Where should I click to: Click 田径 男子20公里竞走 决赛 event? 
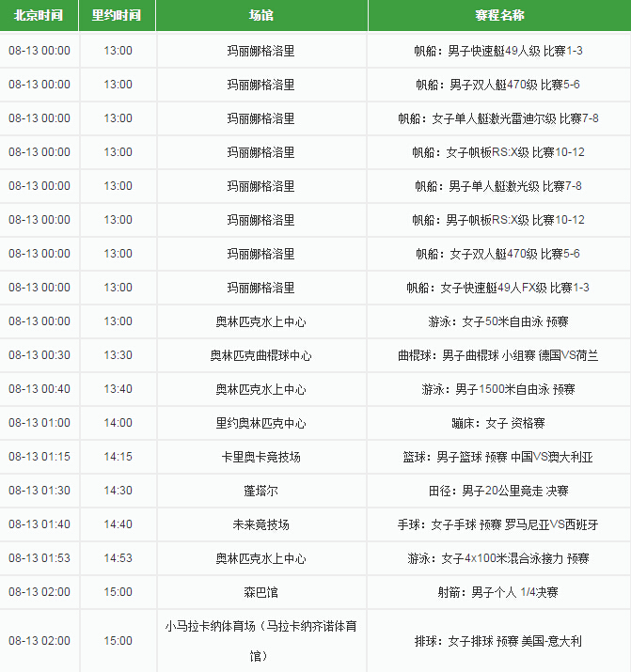coord(498,491)
